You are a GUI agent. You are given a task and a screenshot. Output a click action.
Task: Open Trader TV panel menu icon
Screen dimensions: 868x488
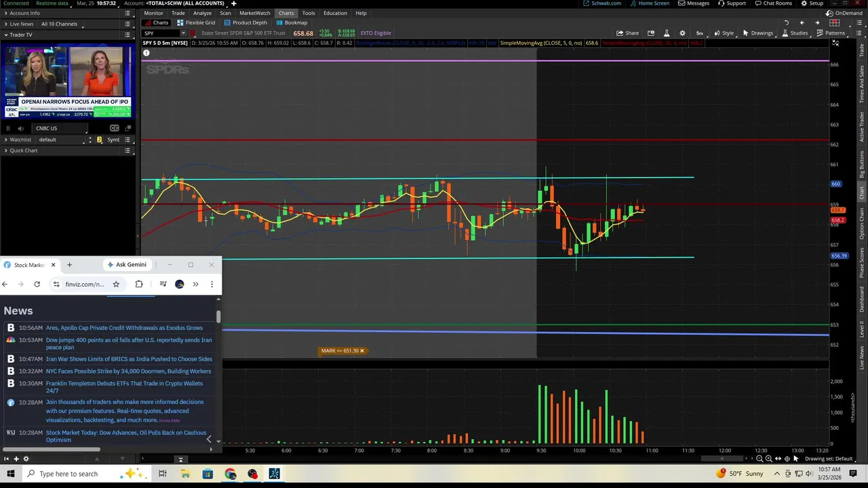(x=127, y=35)
